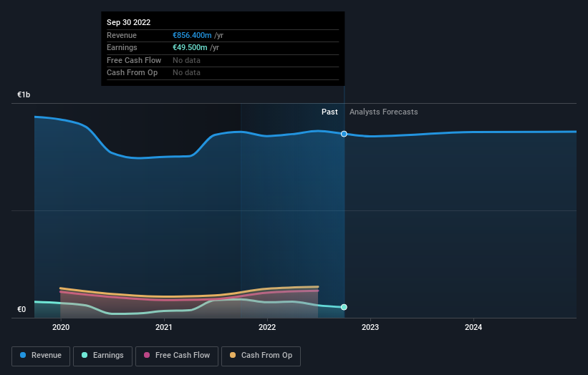Click 'No data' beside Cash From Op in tooltip
Image resolution: width=588 pixels, height=375 pixels.
186,73
